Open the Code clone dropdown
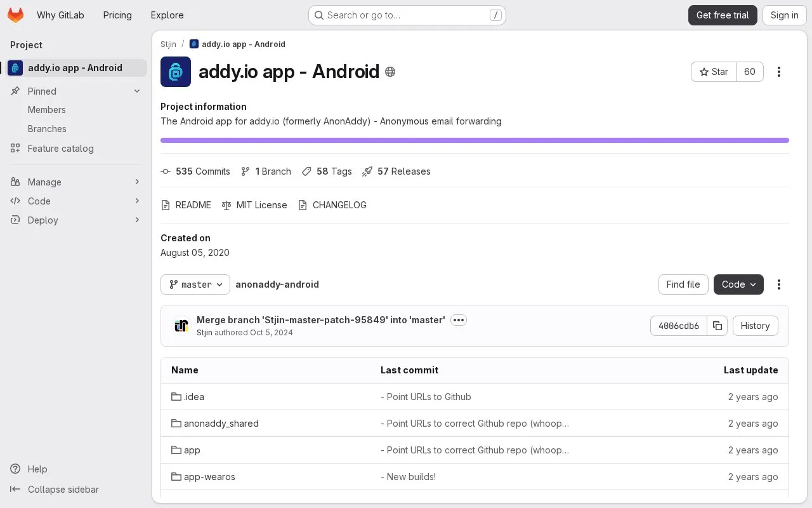 738,284
